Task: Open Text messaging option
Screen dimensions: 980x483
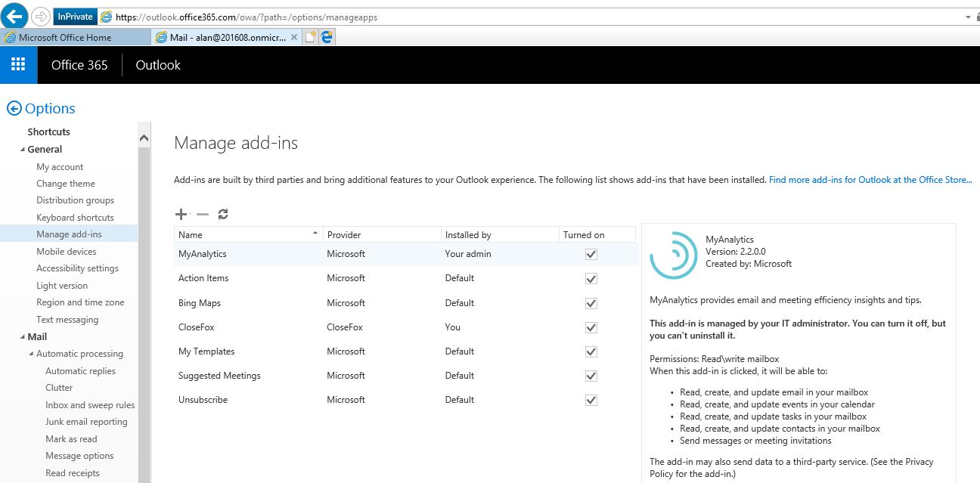Action: point(67,320)
